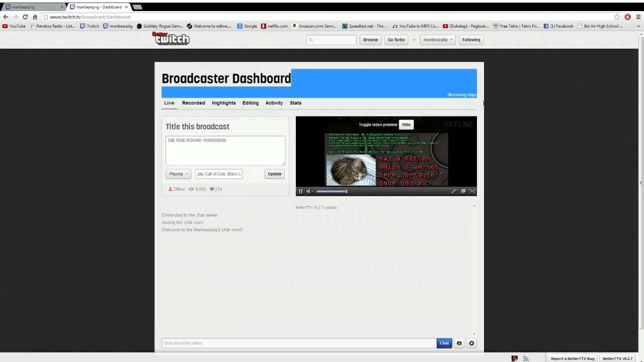Open the YouTube to MP3 bookmark
The height and width of the screenshot is (362, 644).
(x=416, y=26)
